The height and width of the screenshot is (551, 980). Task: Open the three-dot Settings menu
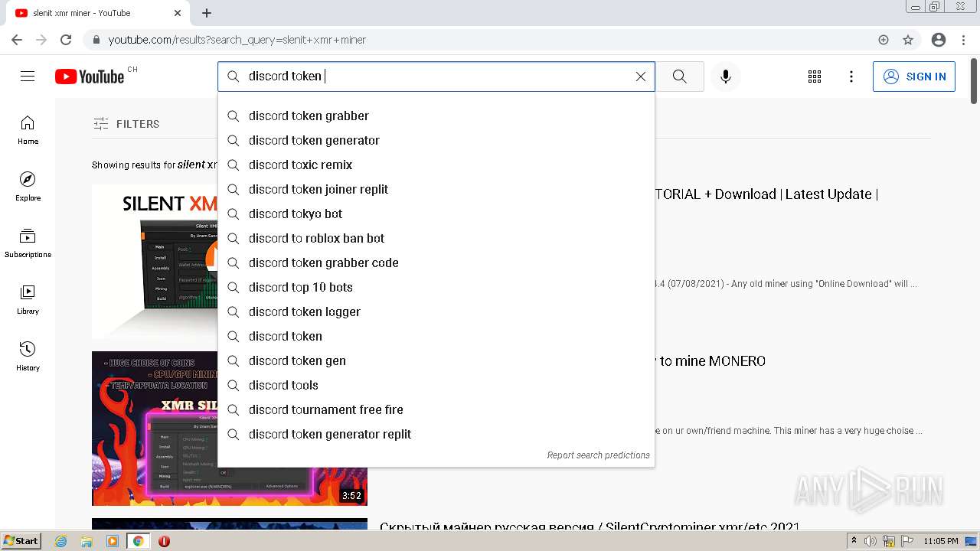(851, 77)
